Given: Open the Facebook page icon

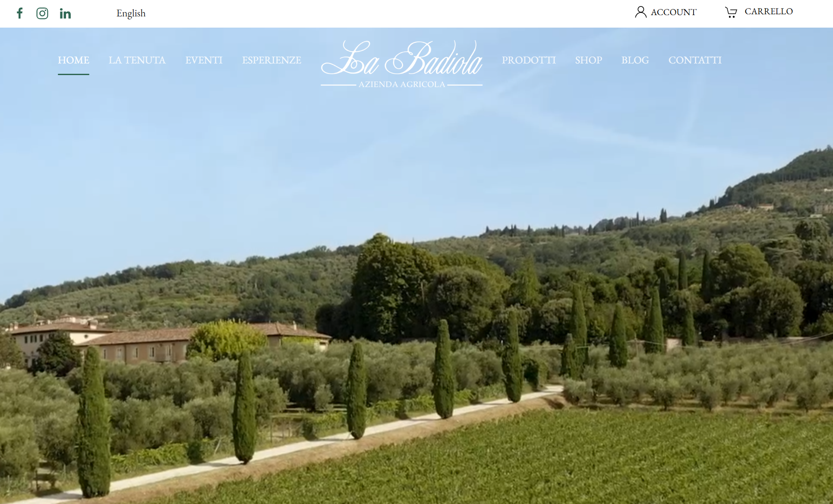Looking at the screenshot, I should (x=20, y=13).
